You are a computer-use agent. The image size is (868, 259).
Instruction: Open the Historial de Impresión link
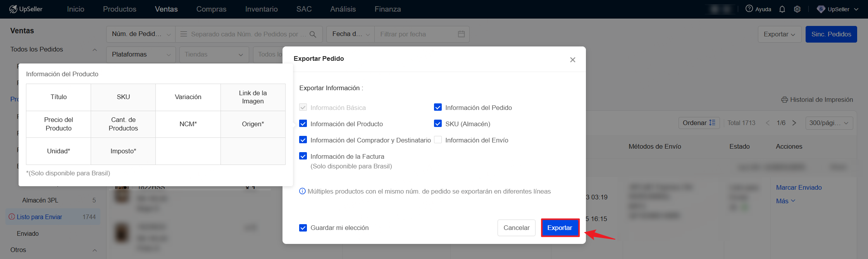click(817, 100)
